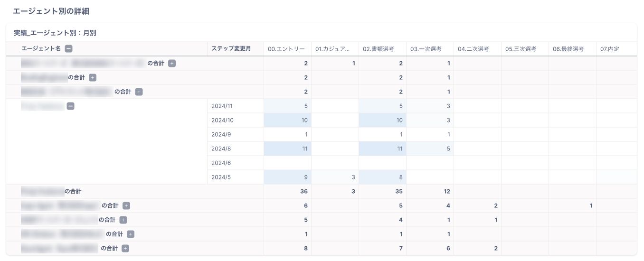Screen dimensions: 644x261
Task: Expand the last agent row with 1 entry
Action: click(131, 234)
